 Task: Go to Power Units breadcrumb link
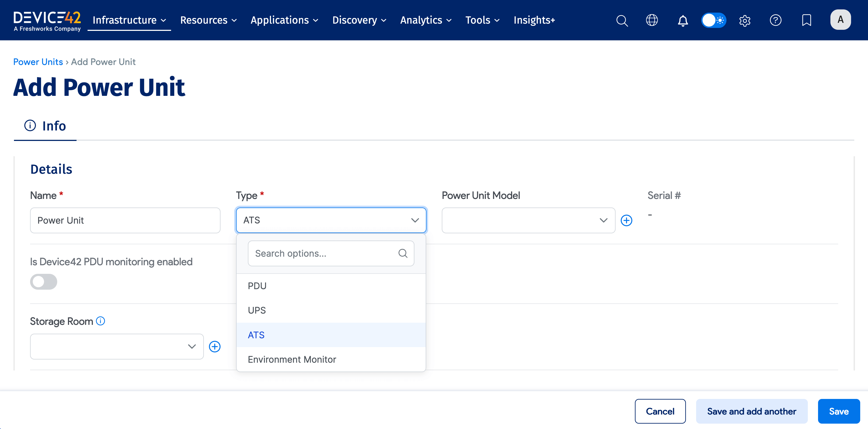(x=38, y=62)
